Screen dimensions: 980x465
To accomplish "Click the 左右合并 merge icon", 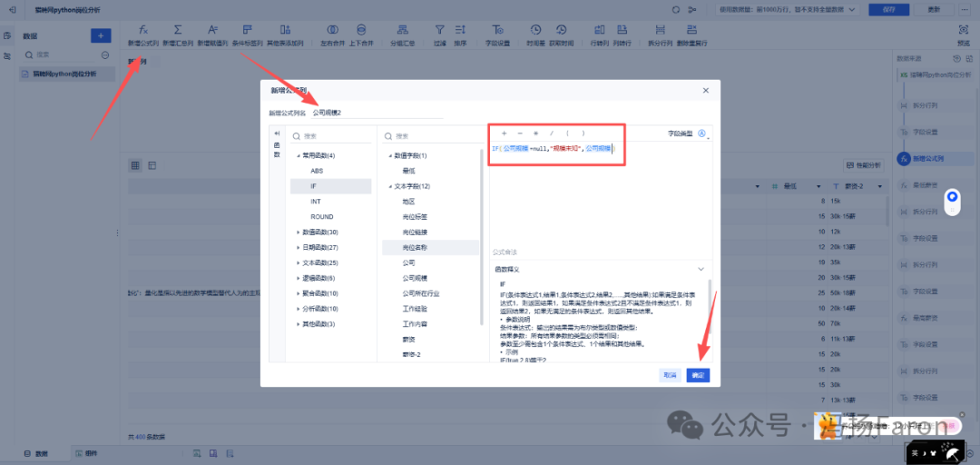I will [x=332, y=29].
